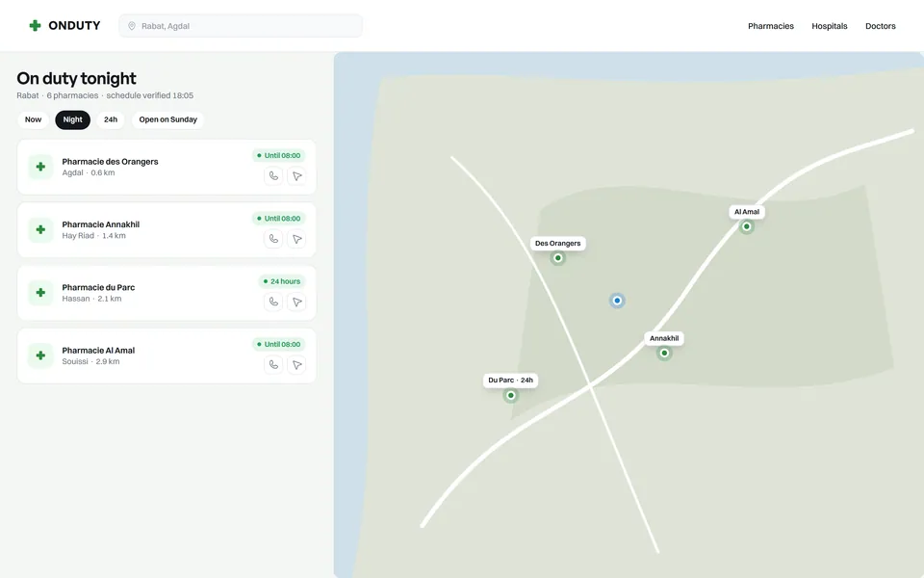
Task: Click the green cross of Pharmacie des Orangers
Action: (40, 167)
